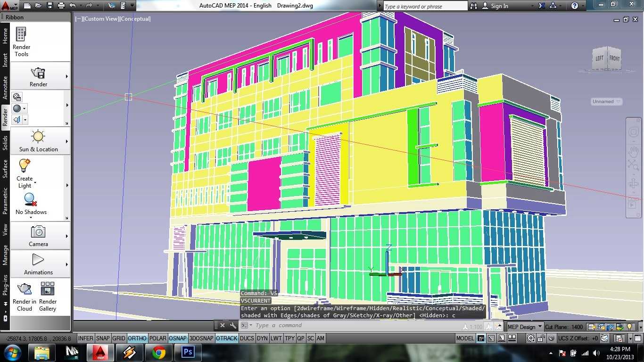Screen dimensions: 644x362
Task: Click the [Custom View] viewport control
Action: coord(101,19)
